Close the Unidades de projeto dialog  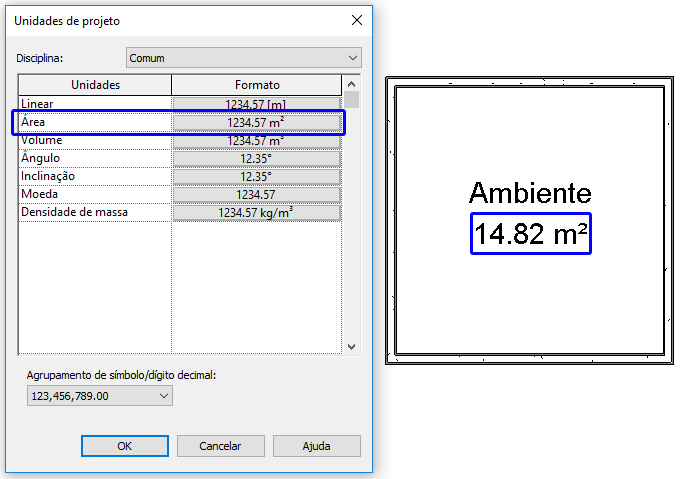(357, 20)
